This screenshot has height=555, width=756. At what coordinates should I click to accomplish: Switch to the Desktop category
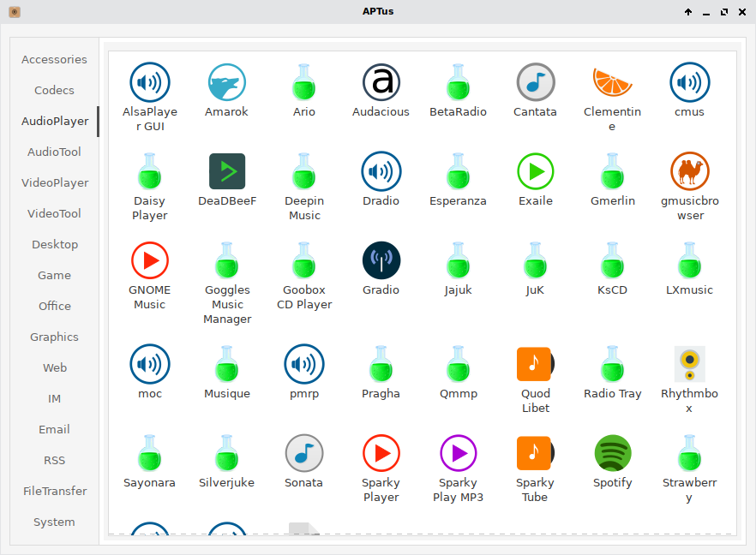pos(54,245)
